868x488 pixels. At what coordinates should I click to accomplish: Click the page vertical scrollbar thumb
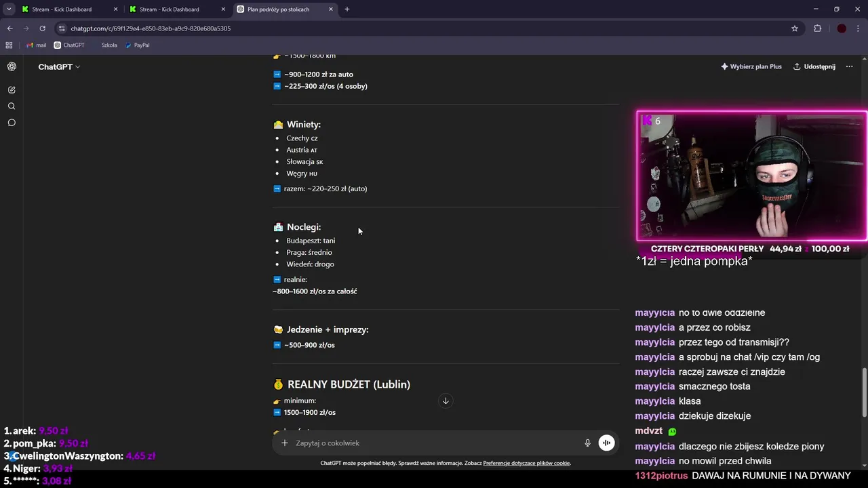(864, 392)
